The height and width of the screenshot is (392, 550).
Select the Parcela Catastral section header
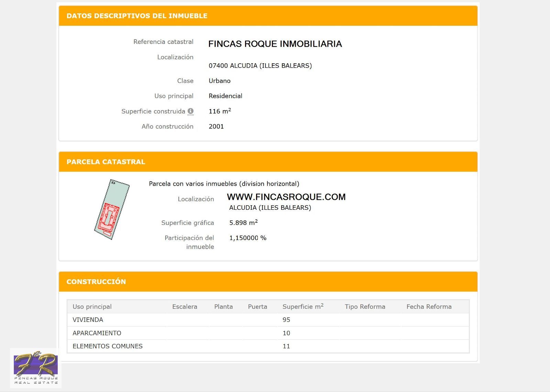point(106,162)
